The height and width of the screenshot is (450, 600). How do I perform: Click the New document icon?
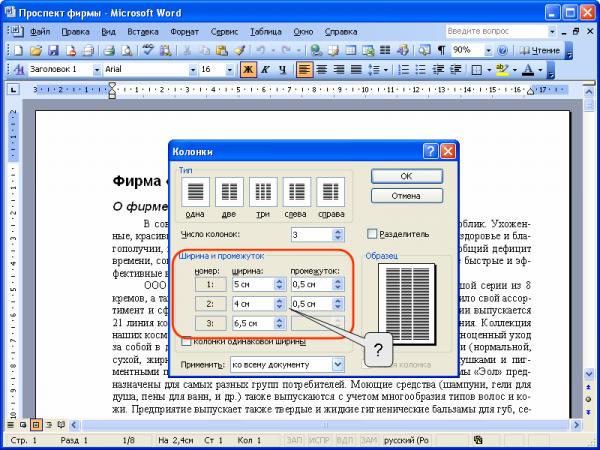click(18, 51)
